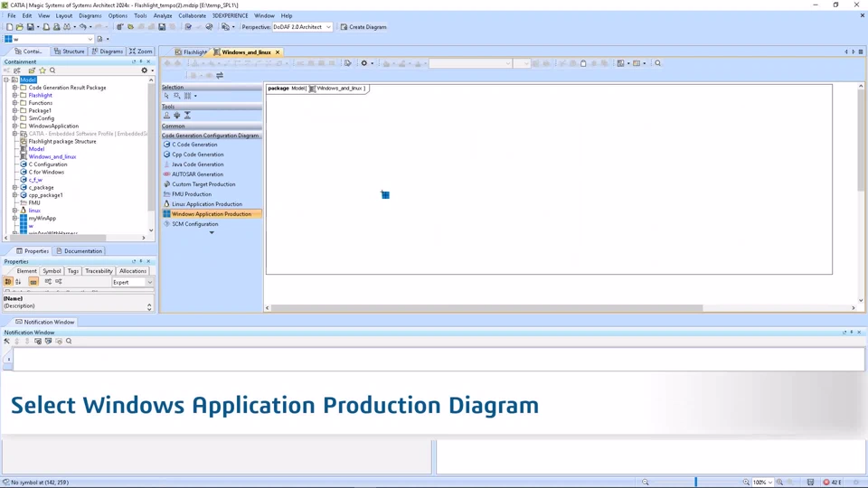Screen dimensions: 868x488
Task: Open the Documentation tab
Action: [x=80, y=251]
